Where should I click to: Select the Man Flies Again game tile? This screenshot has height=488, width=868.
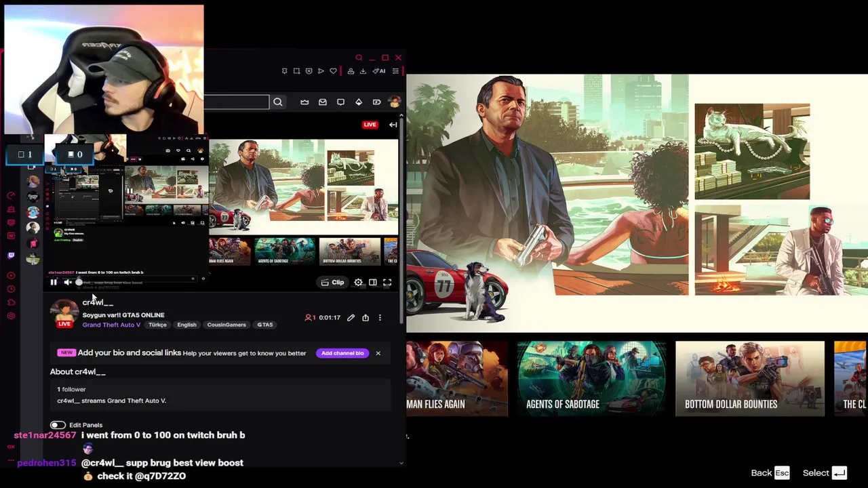pos(457,378)
